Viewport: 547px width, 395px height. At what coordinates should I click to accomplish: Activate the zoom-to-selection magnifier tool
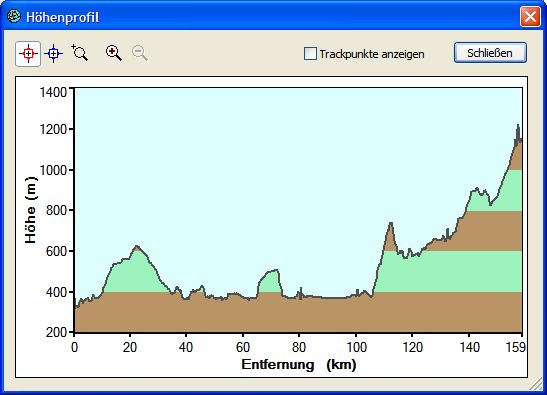pyautogui.click(x=80, y=53)
